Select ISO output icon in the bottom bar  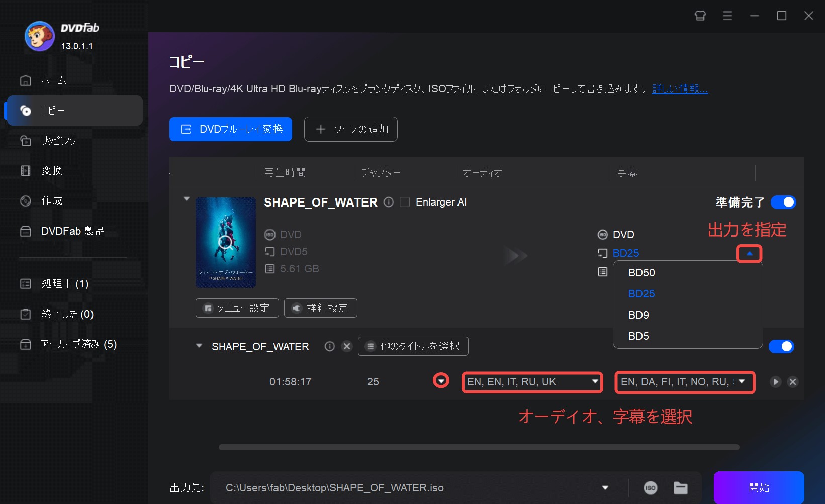point(650,487)
